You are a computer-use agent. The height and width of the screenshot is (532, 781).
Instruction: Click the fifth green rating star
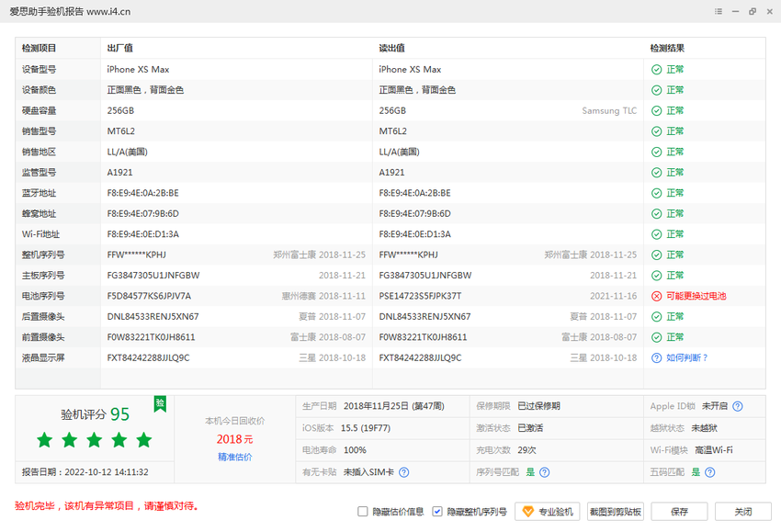[x=144, y=440]
